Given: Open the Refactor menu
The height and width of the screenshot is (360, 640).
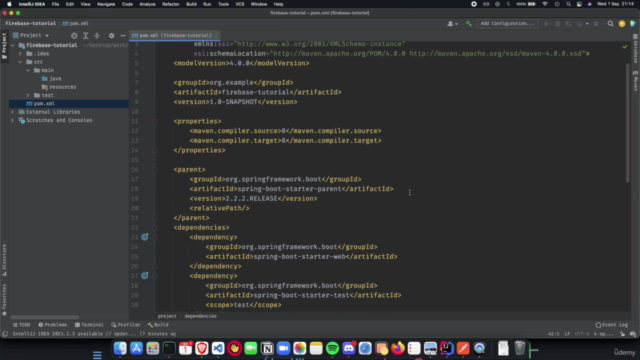Looking at the screenshot, I should coord(171,4).
